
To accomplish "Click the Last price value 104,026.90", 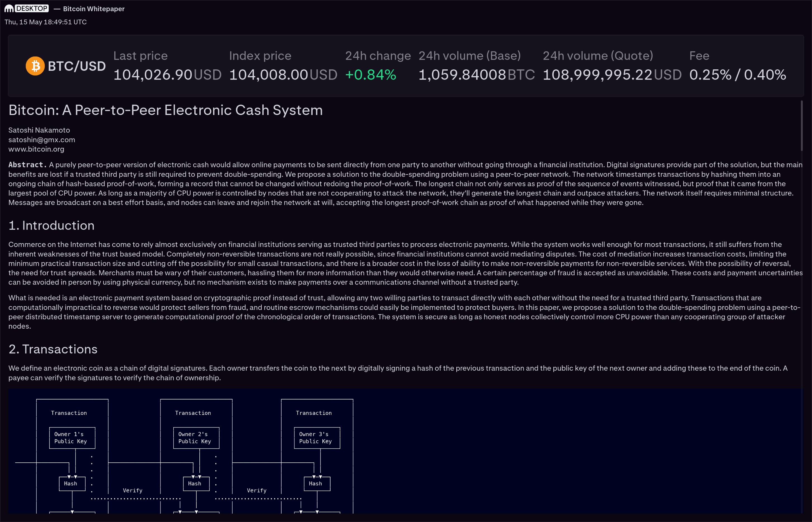I will click(153, 75).
